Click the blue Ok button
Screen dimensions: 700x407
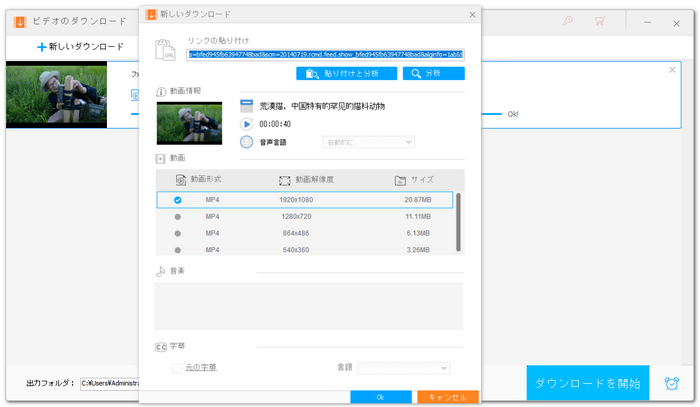380,397
